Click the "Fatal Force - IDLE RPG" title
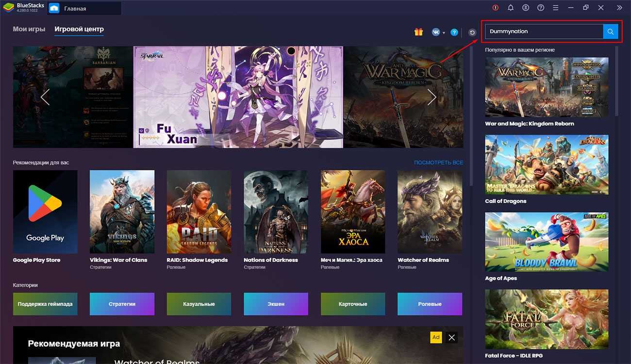The height and width of the screenshot is (364, 631). (x=515, y=356)
